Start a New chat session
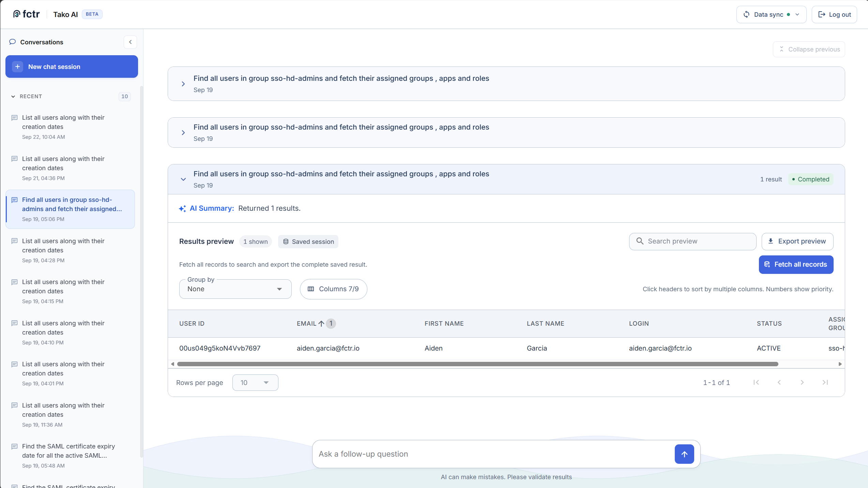This screenshot has height=488, width=868. click(x=72, y=66)
